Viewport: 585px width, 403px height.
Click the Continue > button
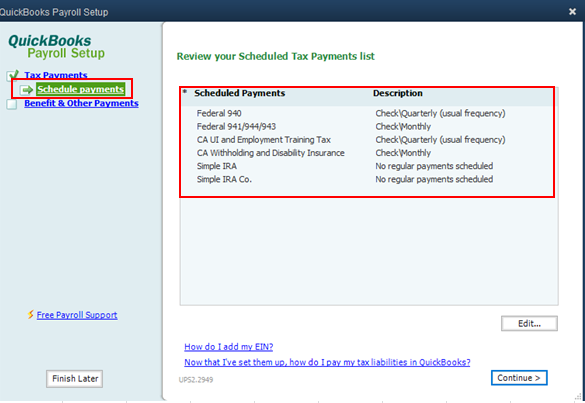coord(519,378)
